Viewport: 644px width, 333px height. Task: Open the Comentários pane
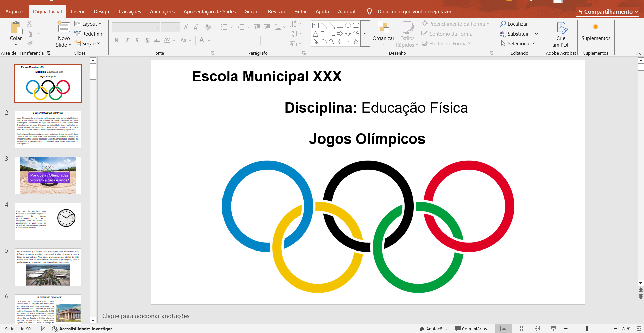point(471,329)
